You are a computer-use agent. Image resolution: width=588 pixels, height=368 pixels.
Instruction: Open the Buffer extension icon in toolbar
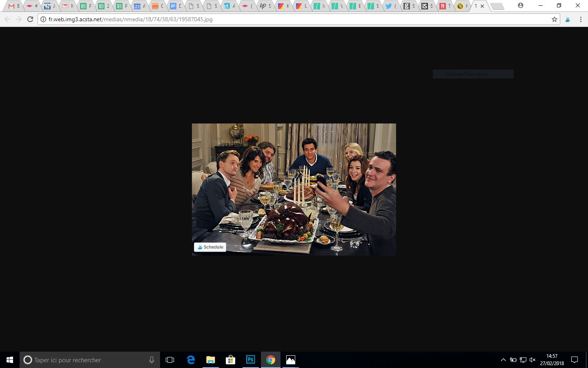point(567,19)
